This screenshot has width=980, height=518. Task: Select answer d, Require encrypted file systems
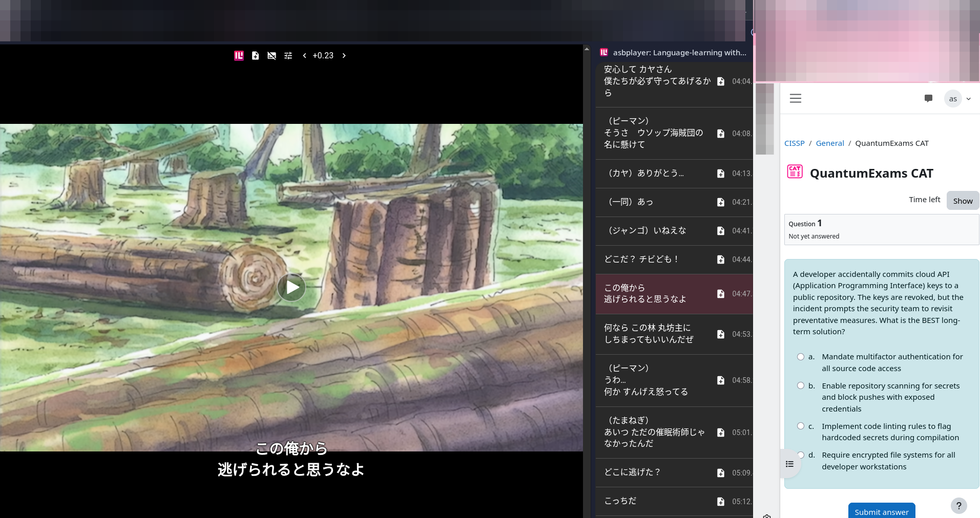click(x=801, y=455)
